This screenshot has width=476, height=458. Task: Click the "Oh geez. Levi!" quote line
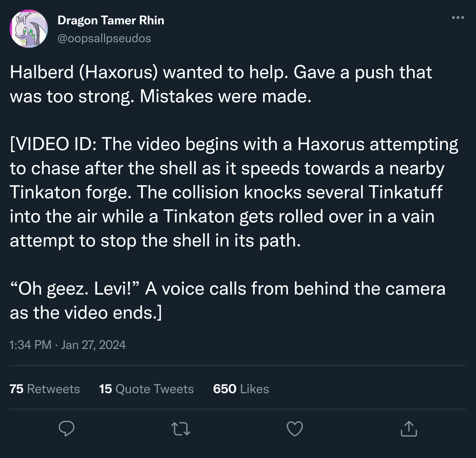click(75, 289)
